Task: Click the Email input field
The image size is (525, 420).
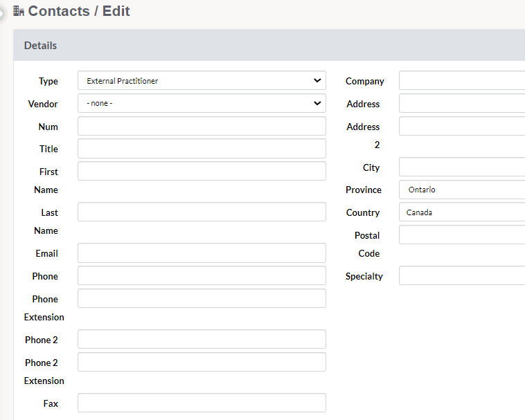Action: click(x=202, y=253)
